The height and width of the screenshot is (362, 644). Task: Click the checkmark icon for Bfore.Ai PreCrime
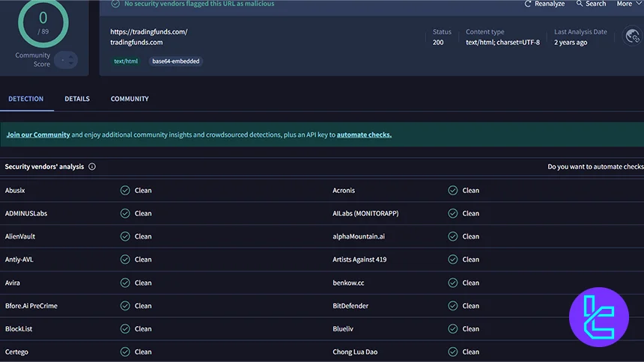point(125,306)
